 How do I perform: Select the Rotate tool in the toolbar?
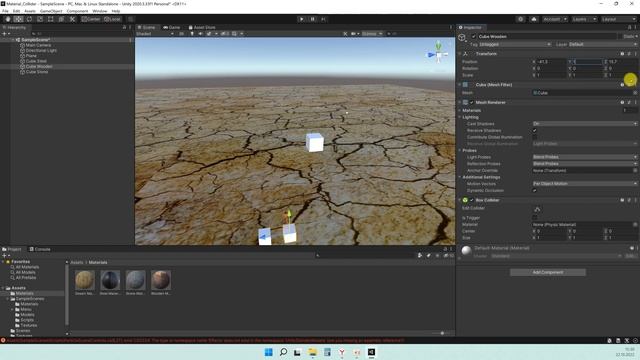tap(29, 19)
